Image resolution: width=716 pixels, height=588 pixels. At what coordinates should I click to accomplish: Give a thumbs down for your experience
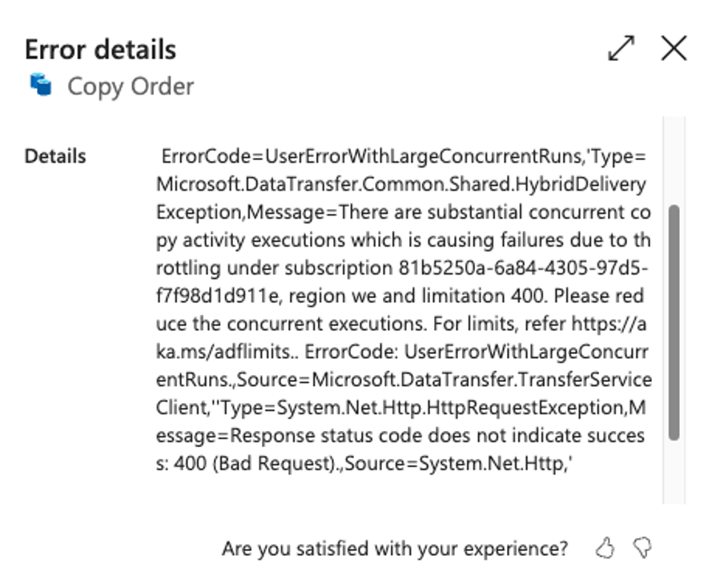(642, 548)
